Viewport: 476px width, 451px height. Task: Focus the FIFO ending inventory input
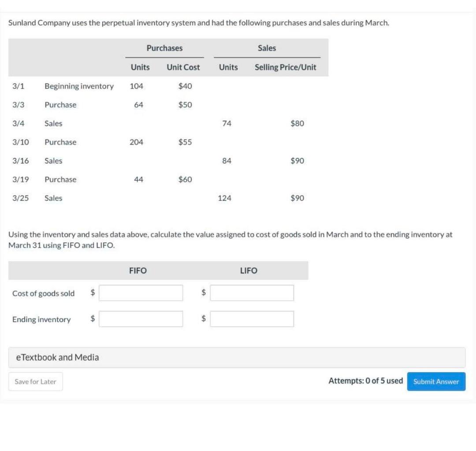click(x=141, y=319)
